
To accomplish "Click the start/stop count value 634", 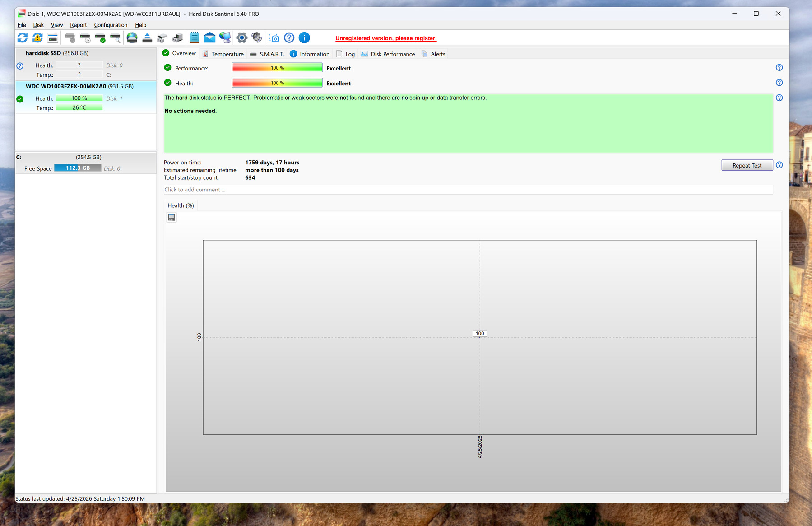I will (x=250, y=178).
